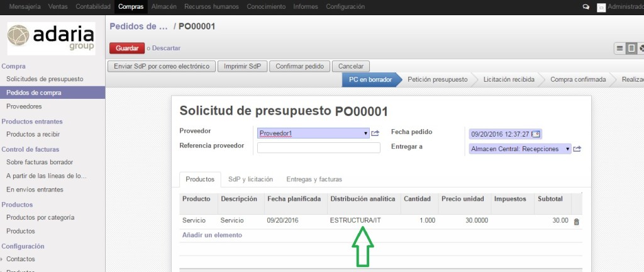The width and height of the screenshot is (644, 272).
Task: Switch to the Productos tab
Action: (x=200, y=179)
